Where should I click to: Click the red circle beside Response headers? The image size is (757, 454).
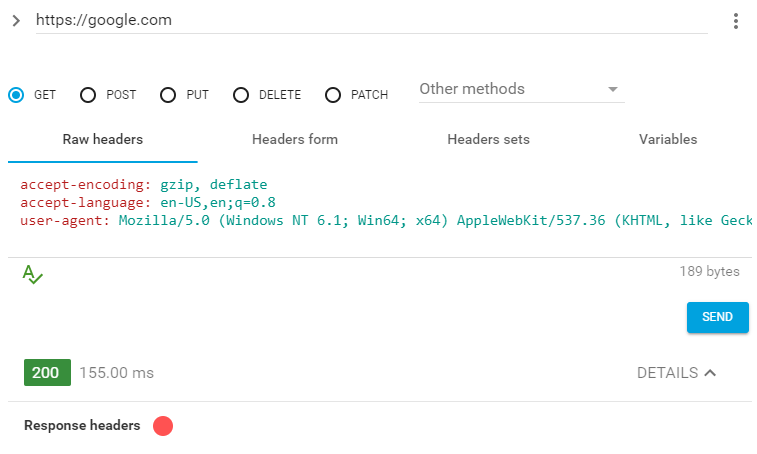coord(163,426)
